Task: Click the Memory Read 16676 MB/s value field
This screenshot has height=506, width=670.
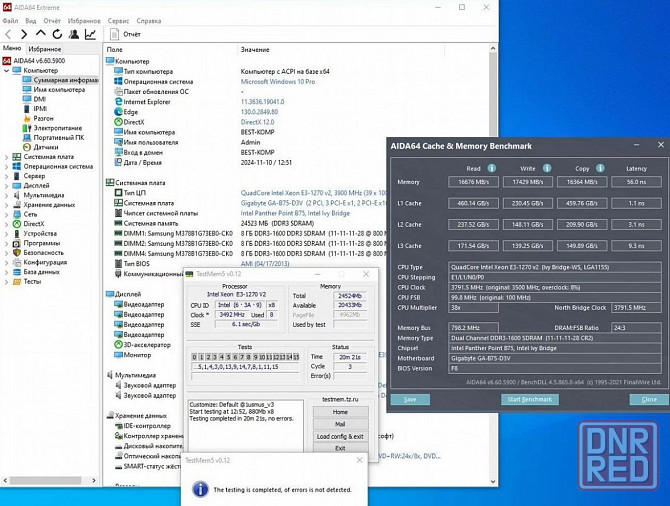Action: pos(473,182)
